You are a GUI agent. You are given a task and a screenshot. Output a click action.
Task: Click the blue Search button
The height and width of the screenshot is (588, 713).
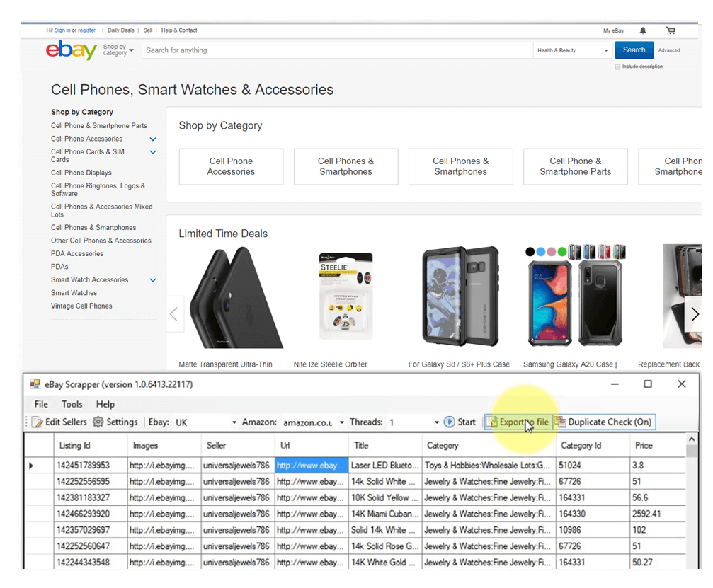(634, 50)
